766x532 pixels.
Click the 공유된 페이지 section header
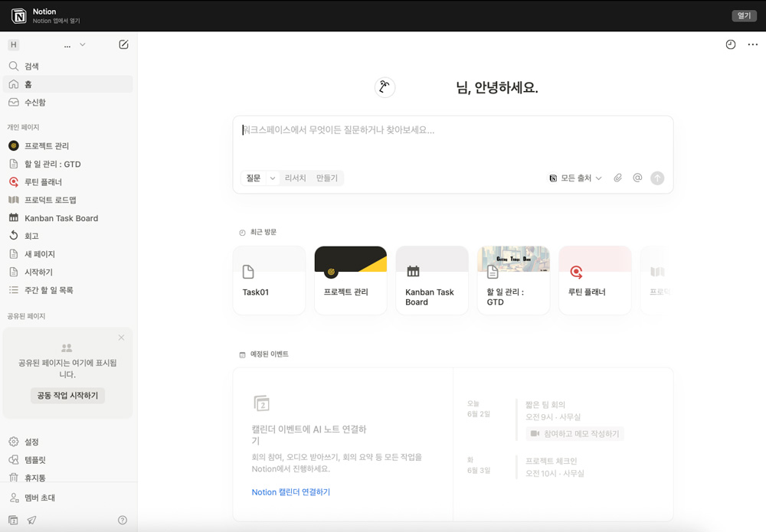[26, 316]
